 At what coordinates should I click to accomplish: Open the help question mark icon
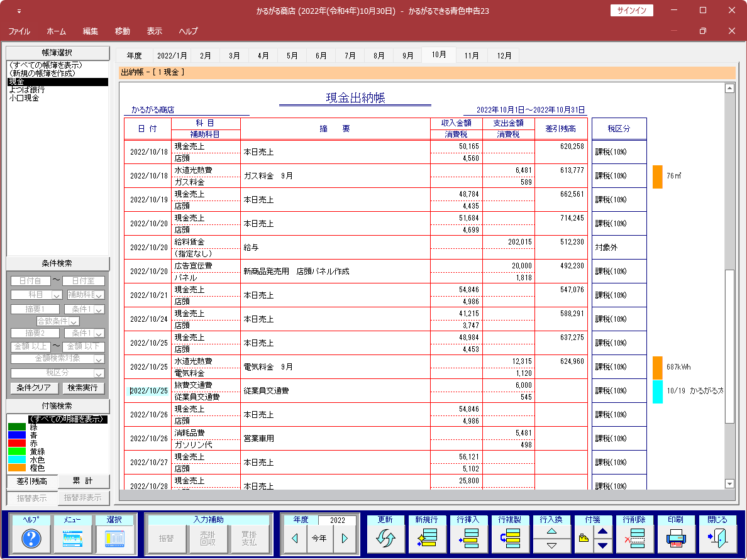tap(31, 539)
